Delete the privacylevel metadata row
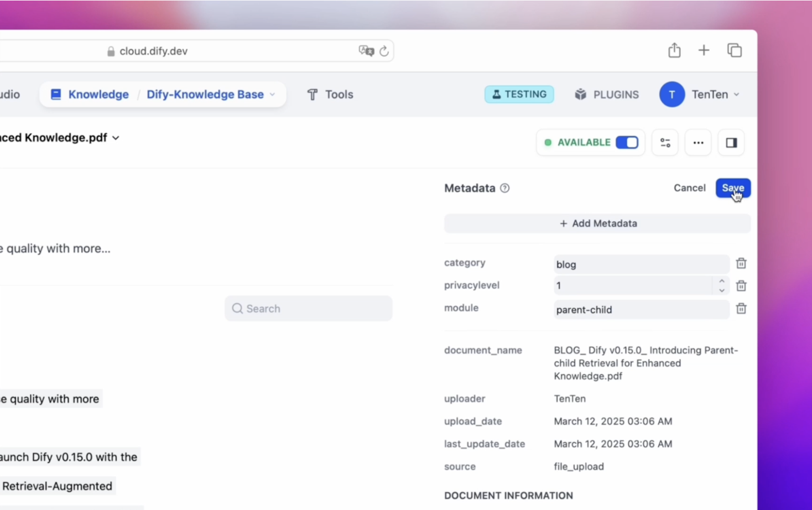Image resolution: width=812 pixels, height=510 pixels. [741, 286]
